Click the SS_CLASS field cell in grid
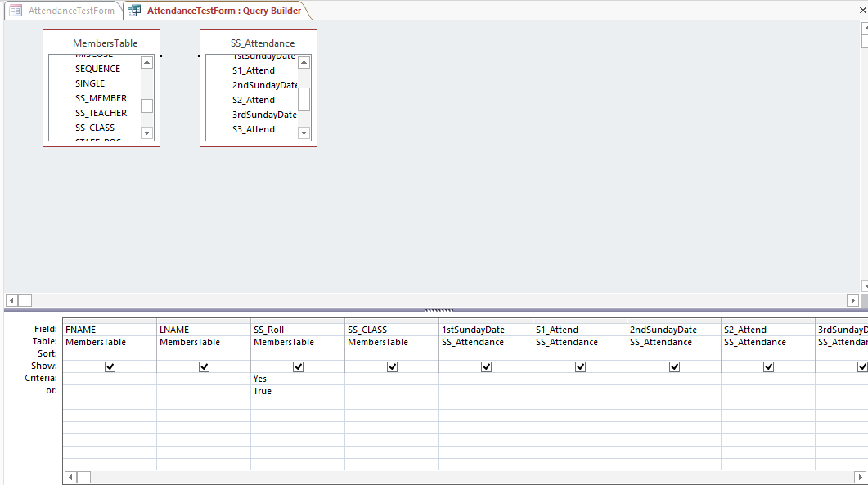 click(x=392, y=330)
